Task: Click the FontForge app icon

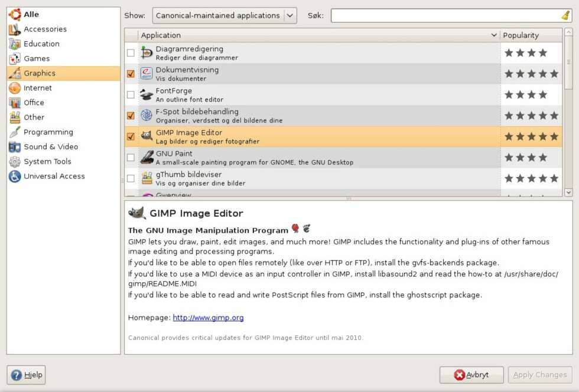Action: tap(147, 94)
